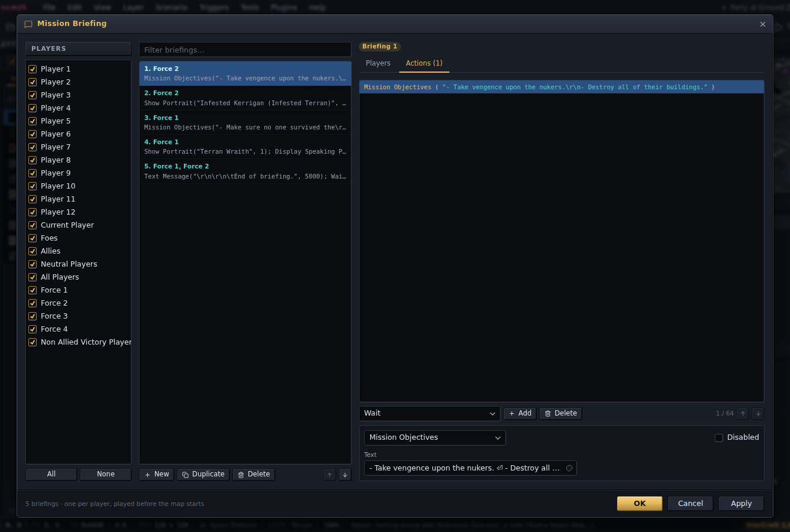Toggle the Current Player checkbox
This screenshot has height=532, width=790.
(x=33, y=225)
